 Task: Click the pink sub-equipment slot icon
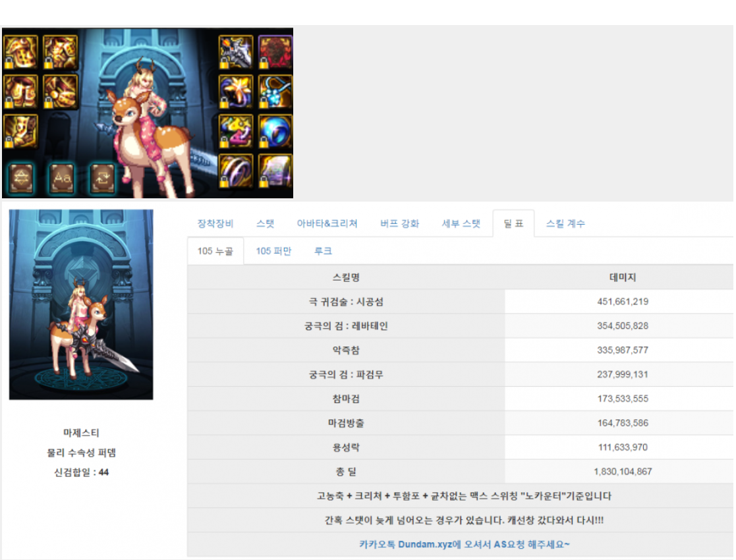point(236,131)
